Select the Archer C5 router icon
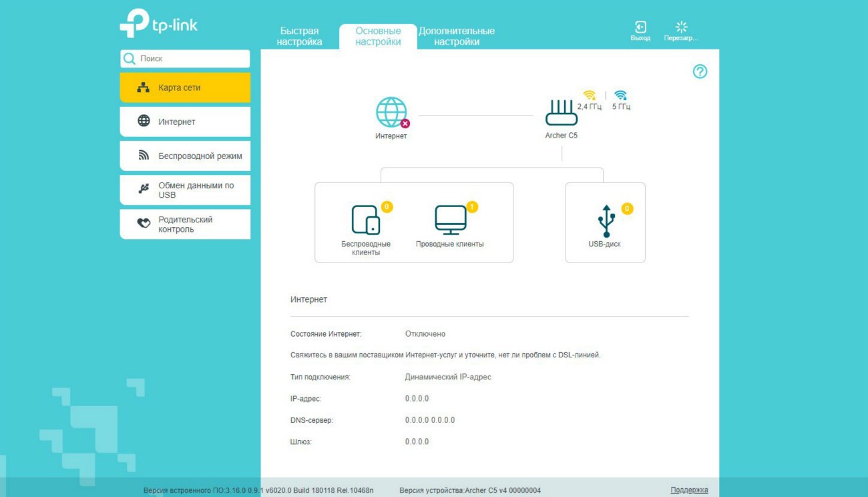This screenshot has width=868, height=497. pos(561,113)
